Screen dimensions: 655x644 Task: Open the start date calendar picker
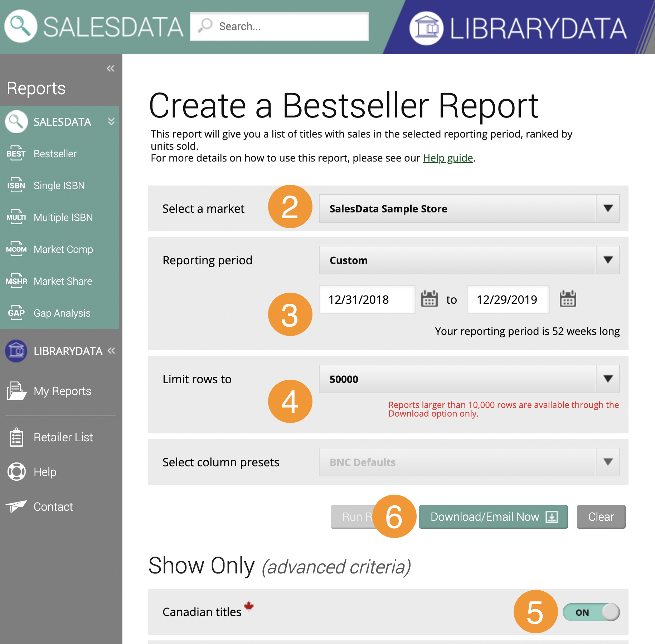click(429, 299)
